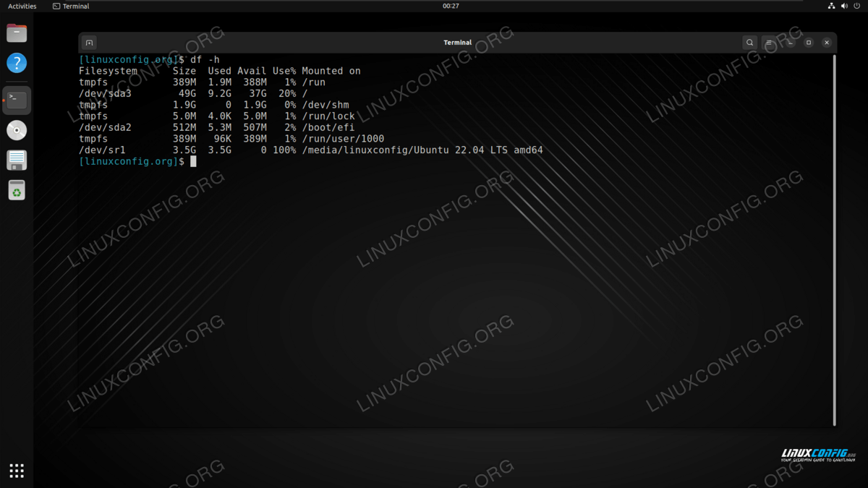Click the '/run/lock' mount point
The height and width of the screenshot is (488, 868).
(328, 116)
